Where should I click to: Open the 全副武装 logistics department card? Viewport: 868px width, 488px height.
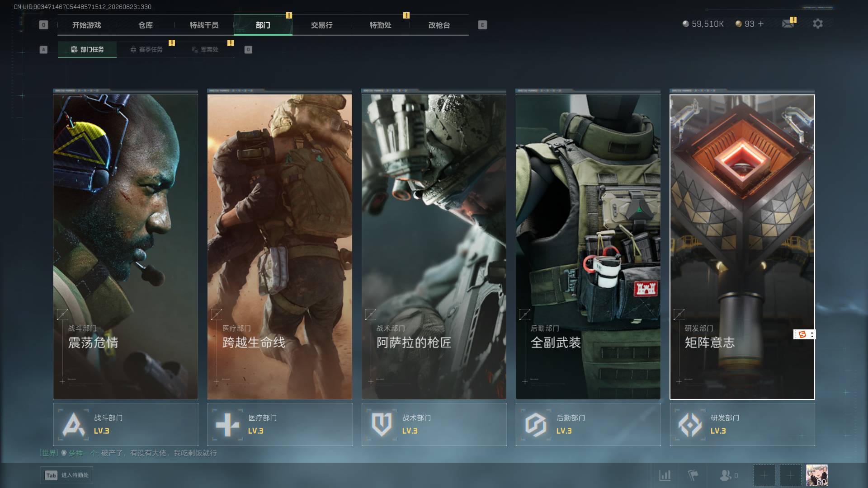pos(588,247)
